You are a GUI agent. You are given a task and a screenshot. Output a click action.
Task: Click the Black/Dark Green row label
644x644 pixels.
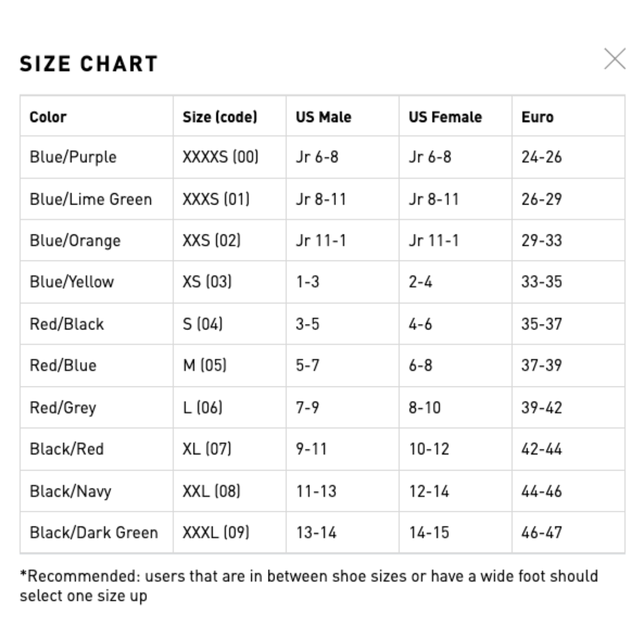click(94, 533)
